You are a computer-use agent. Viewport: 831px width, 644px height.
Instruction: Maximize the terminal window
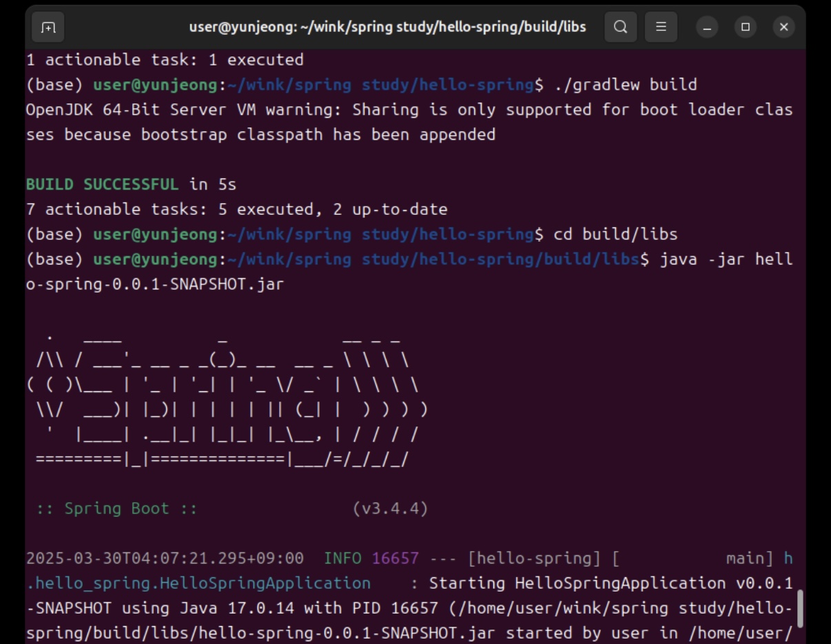click(x=746, y=28)
